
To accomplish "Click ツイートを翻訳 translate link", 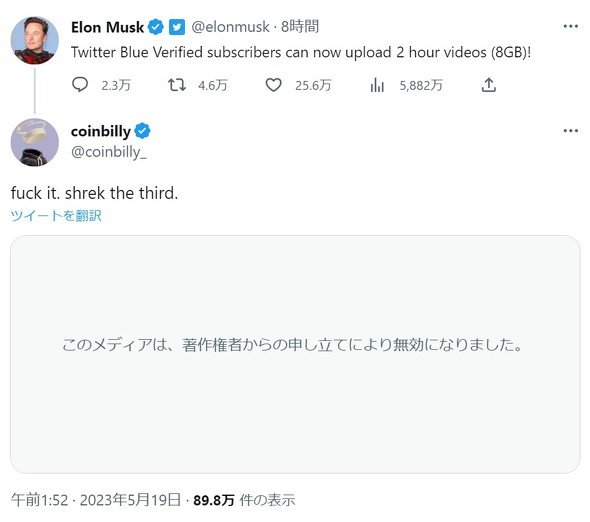I will [56, 216].
